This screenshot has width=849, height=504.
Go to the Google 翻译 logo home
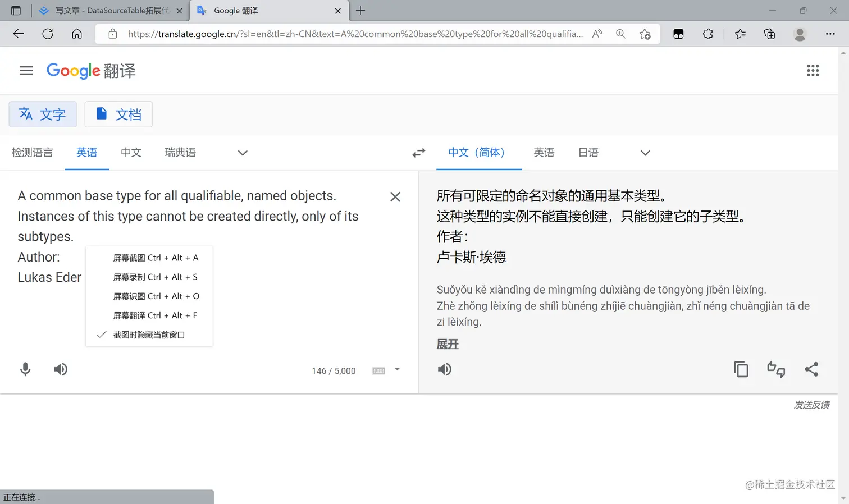[x=91, y=71]
